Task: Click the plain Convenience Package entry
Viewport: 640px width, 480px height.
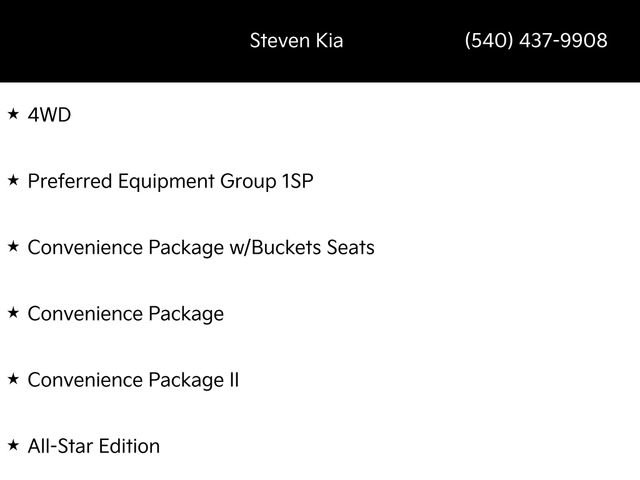Action: coord(125,314)
